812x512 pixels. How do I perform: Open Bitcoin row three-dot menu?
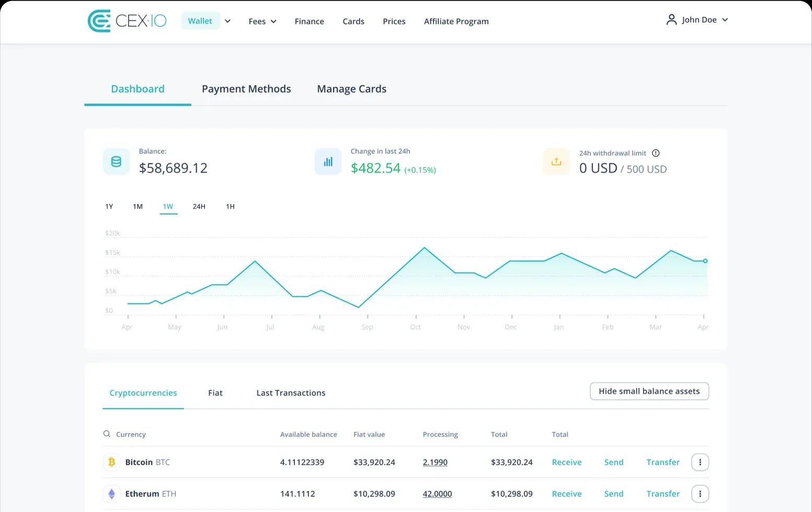700,462
